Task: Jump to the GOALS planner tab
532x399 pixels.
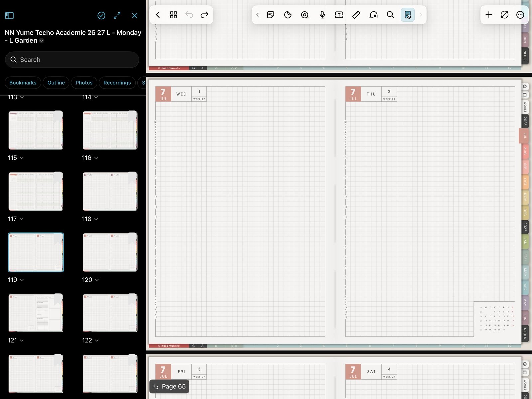Action: click(525, 107)
